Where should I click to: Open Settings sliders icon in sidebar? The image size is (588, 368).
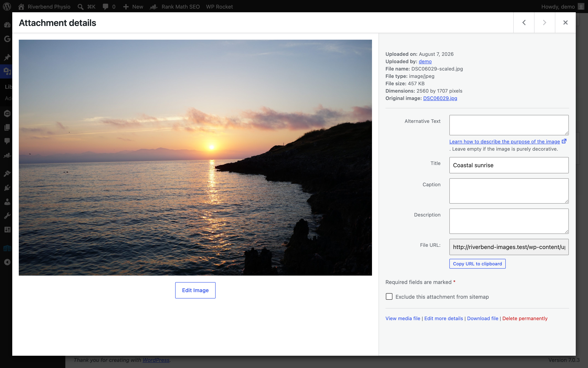pos(7,230)
